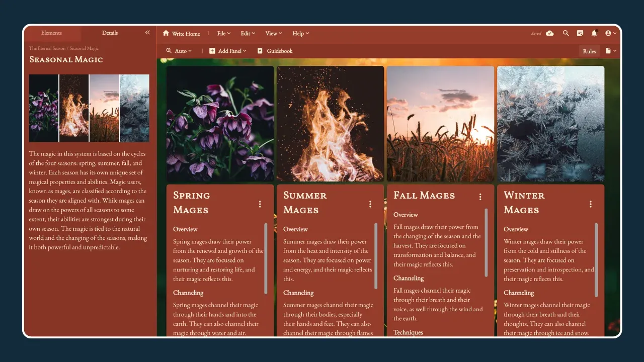
Task: Click the Seasonal Magic sidebar thumbnail image
Action: tap(89, 108)
